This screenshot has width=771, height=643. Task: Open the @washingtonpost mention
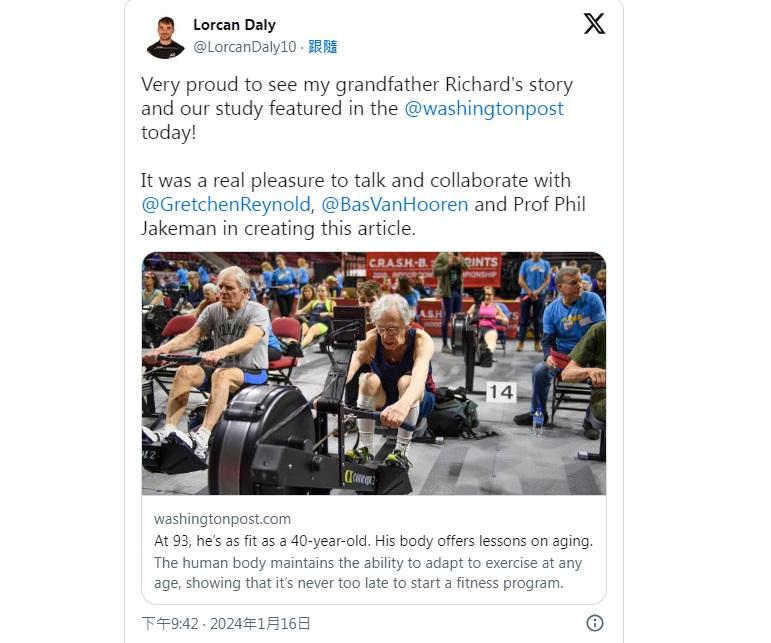484,109
